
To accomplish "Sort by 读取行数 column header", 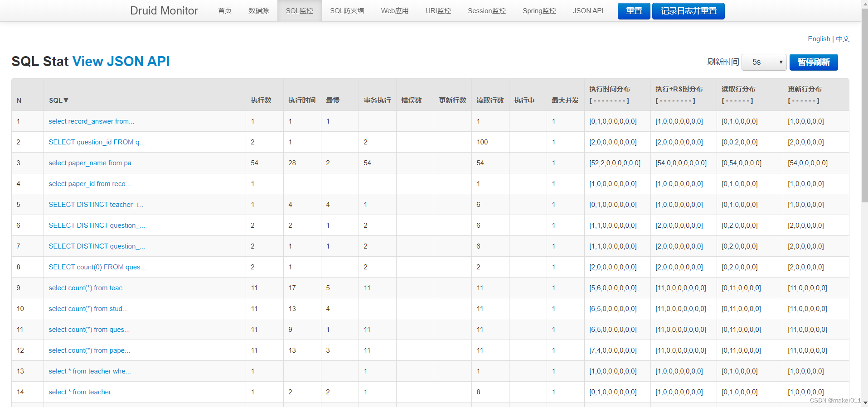I will coord(490,101).
